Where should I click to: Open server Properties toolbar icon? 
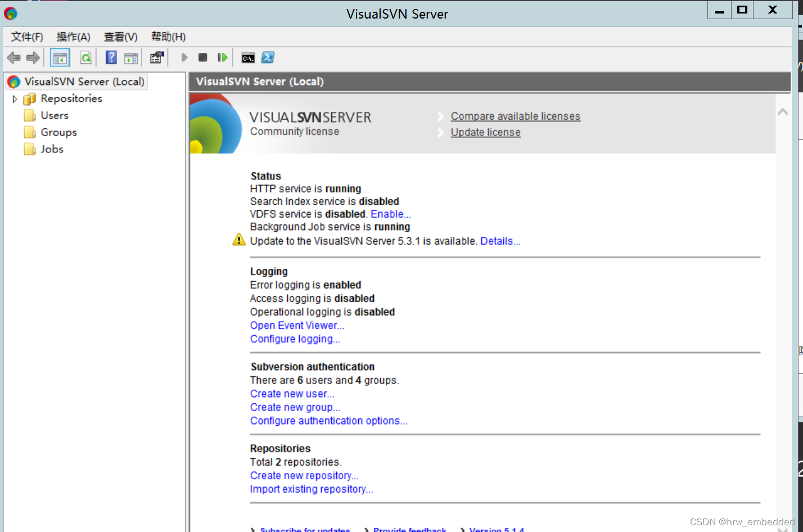[157, 57]
